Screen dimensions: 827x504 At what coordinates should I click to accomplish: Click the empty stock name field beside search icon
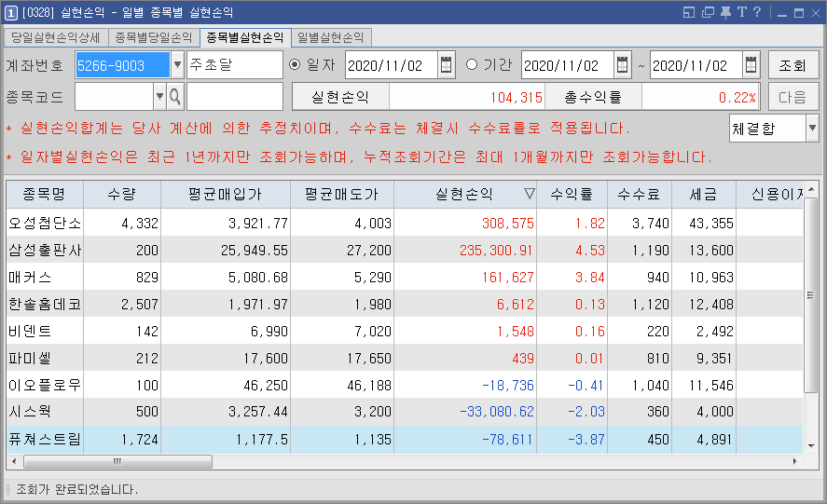pos(235,97)
